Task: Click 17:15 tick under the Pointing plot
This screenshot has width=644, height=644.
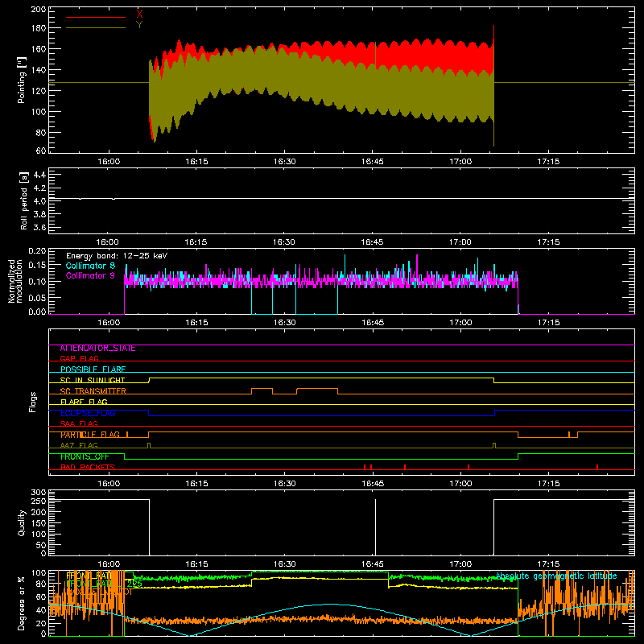Action: (548, 162)
